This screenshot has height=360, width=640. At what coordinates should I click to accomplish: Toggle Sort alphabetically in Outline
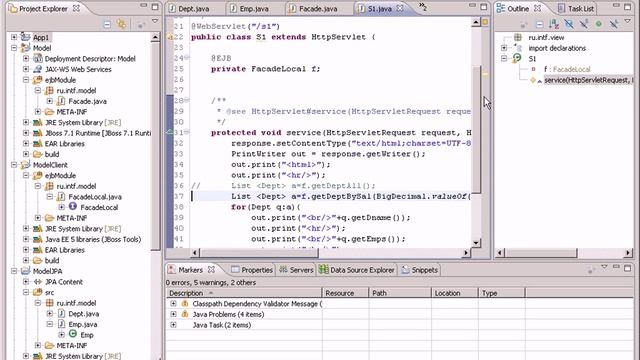[554, 24]
